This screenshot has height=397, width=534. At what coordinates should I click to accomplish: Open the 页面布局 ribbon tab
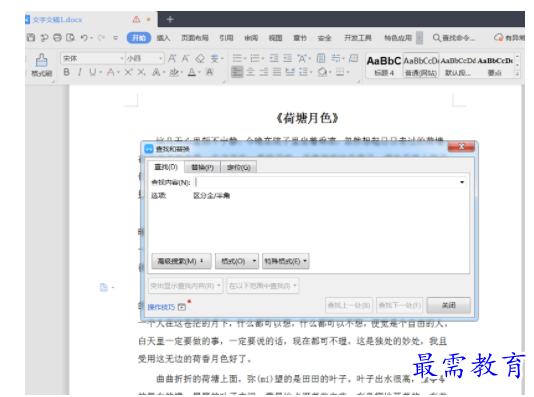[194, 38]
